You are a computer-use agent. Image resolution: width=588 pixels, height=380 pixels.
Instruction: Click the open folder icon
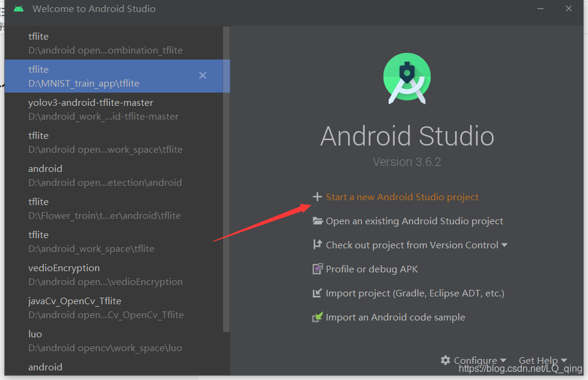coord(317,221)
